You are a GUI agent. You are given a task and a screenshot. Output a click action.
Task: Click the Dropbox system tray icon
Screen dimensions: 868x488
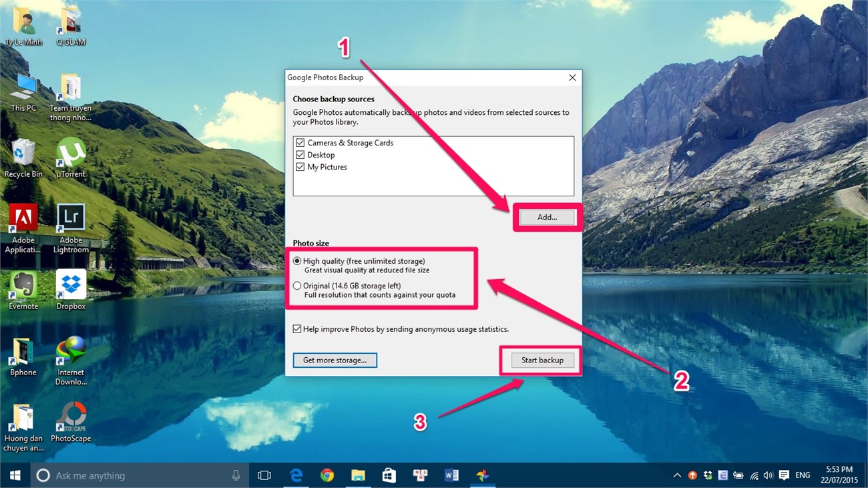[x=708, y=475]
